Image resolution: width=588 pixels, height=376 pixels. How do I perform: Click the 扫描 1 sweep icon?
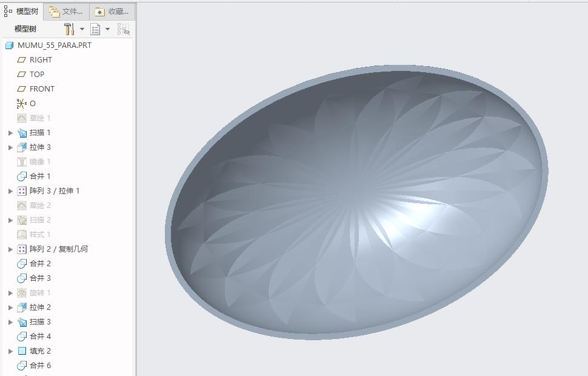tap(22, 133)
